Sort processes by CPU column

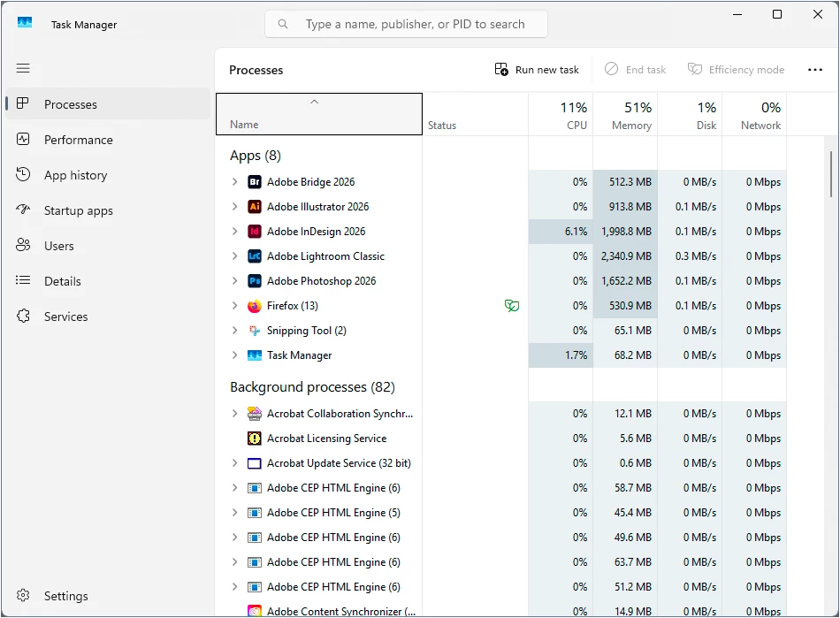pos(561,114)
